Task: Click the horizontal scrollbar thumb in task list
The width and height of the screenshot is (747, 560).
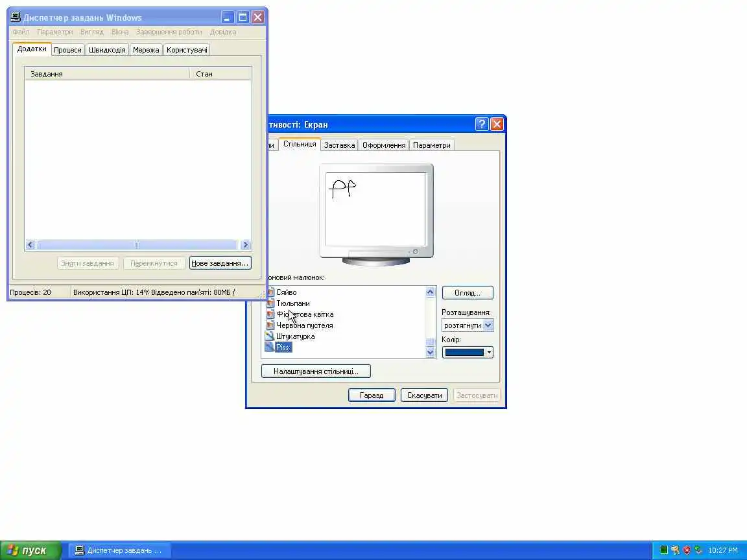Action: coord(137,245)
